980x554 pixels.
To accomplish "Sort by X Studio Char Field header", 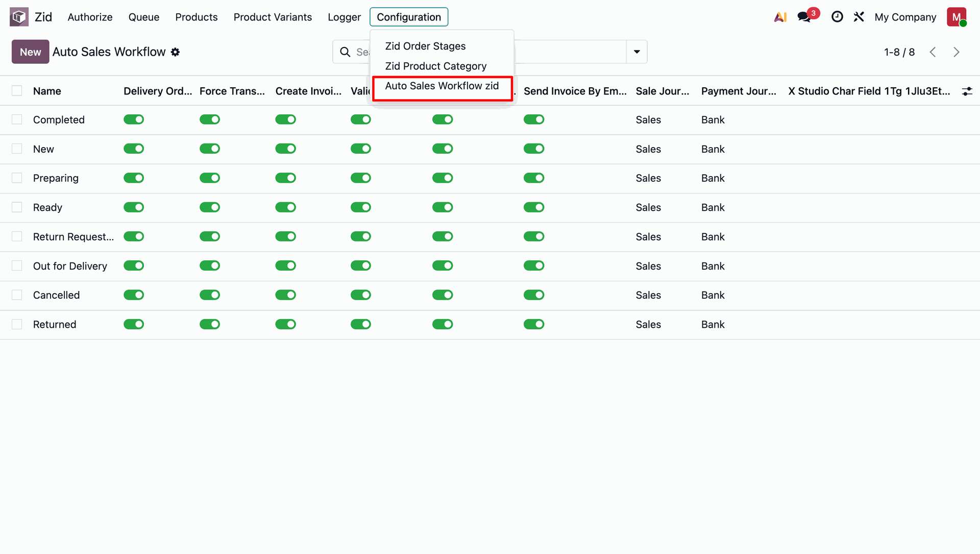I will 869,91.
